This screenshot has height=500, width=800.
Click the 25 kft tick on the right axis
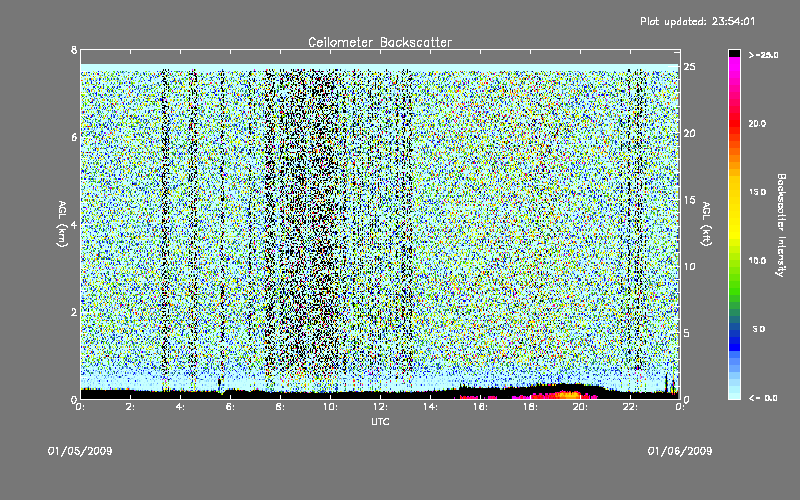point(689,67)
